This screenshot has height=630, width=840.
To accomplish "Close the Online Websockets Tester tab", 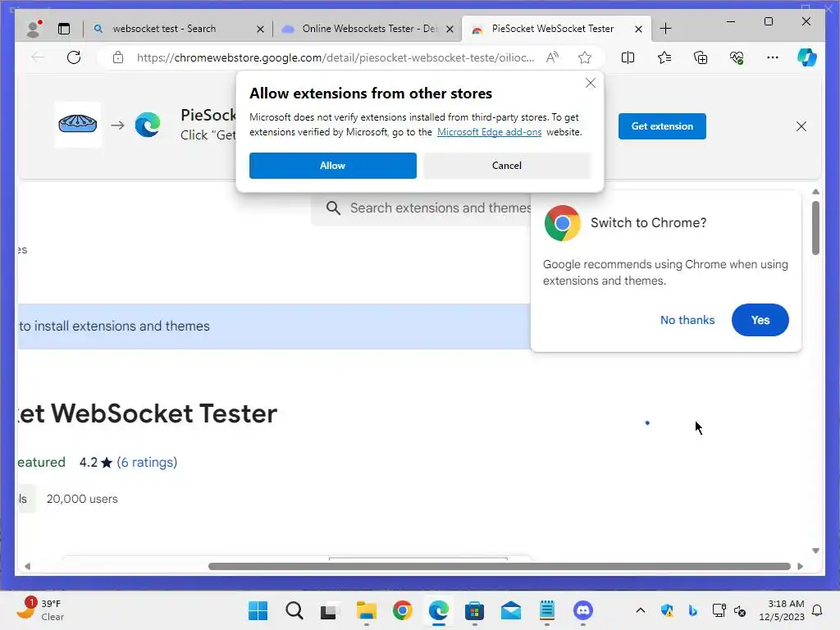I will [x=450, y=29].
